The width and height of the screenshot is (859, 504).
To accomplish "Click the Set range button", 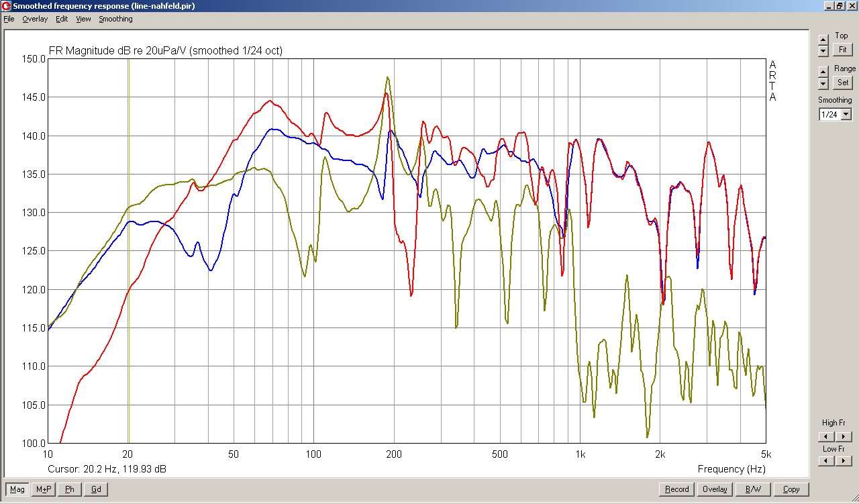I will (x=842, y=83).
